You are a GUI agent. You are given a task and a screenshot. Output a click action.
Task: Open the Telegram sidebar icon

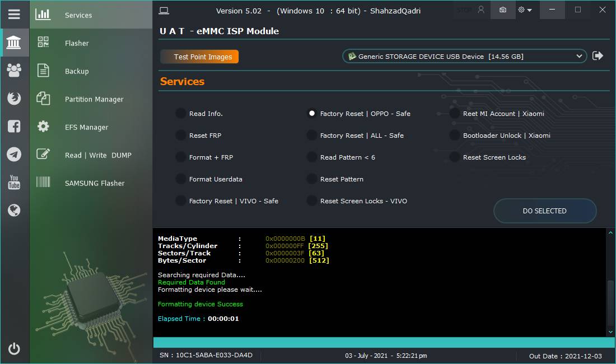point(14,155)
